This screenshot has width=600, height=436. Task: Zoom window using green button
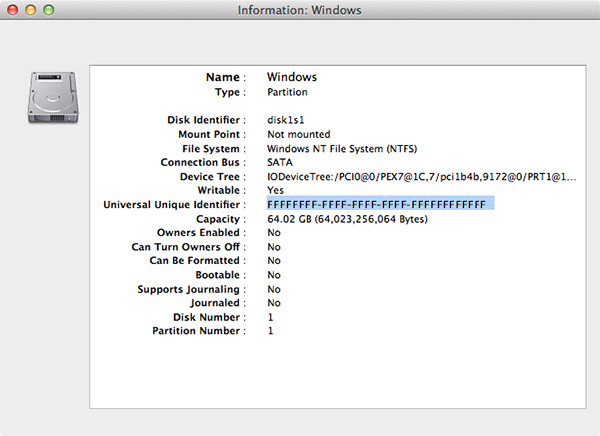[x=49, y=10]
